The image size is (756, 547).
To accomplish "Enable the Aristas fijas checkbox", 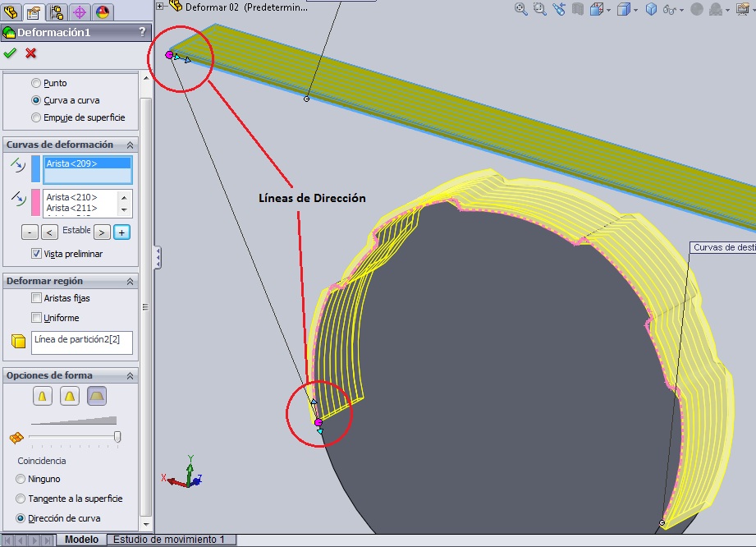I will click(36, 298).
